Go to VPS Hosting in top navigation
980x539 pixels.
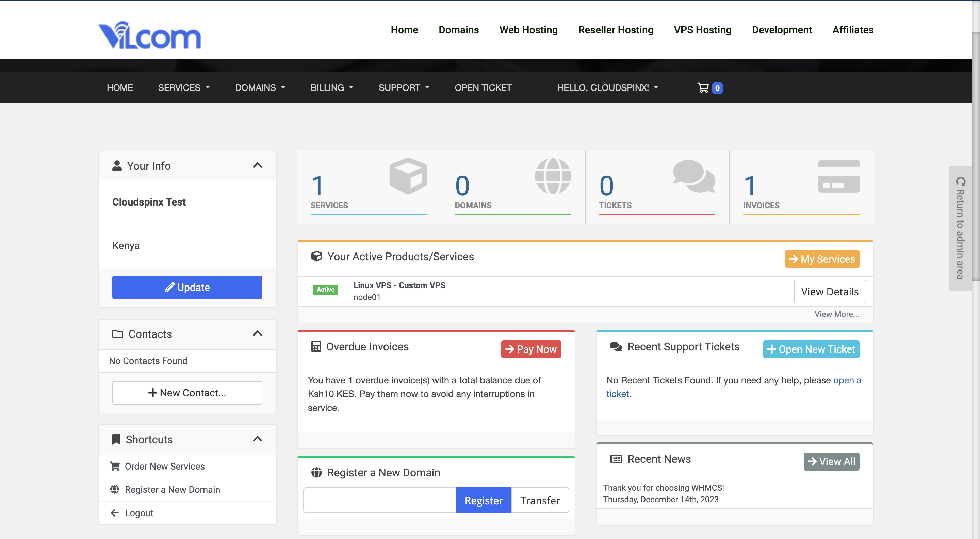click(702, 30)
